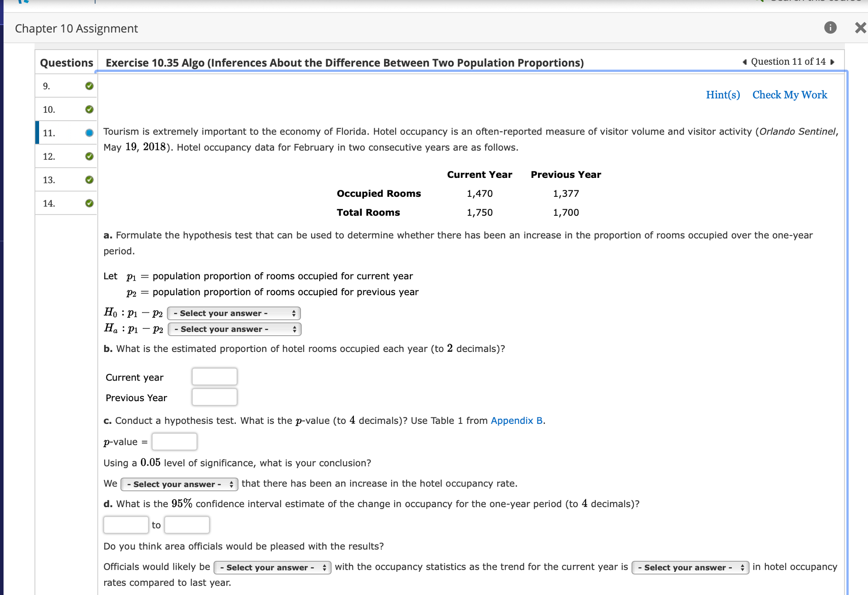Open the H0 hypothesis answer dropdown
868x595 pixels.
click(234, 313)
